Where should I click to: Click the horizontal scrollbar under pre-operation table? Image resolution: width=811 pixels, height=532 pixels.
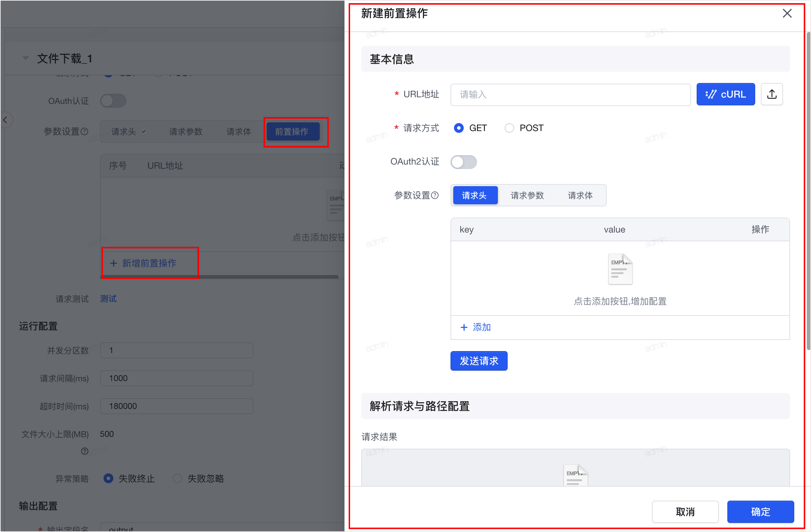219,277
